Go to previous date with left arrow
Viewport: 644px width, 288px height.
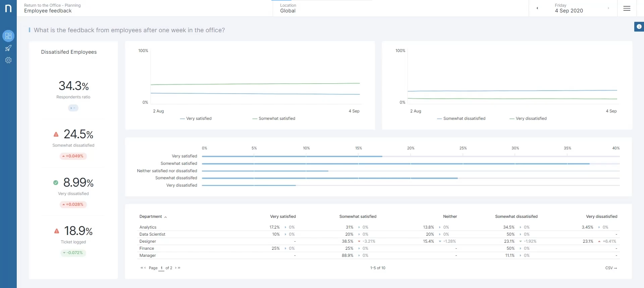click(x=537, y=8)
